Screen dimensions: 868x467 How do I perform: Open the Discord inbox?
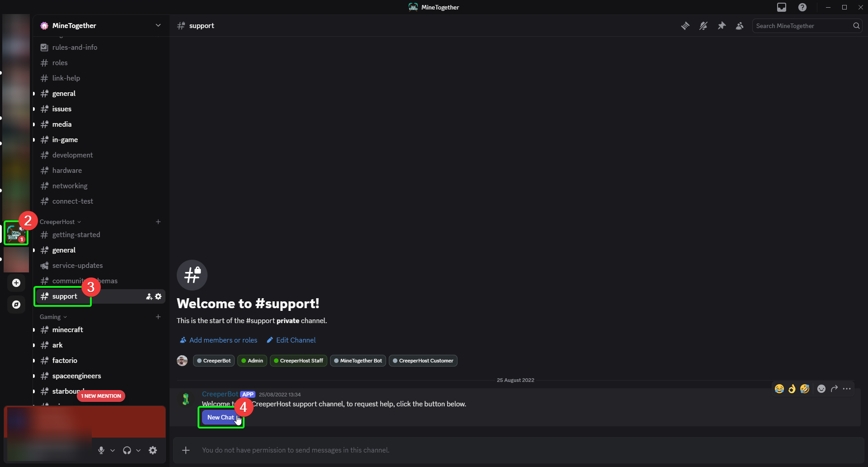click(x=782, y=7)
